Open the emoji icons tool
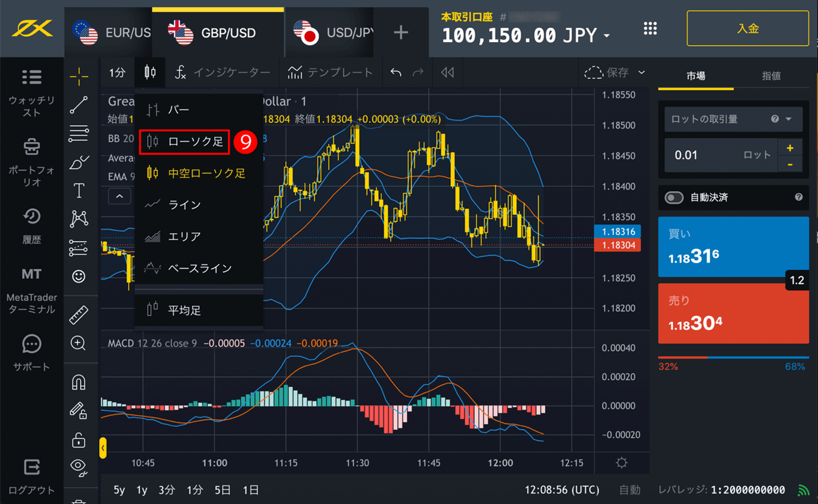Screen dimensions: 818x504 pyautogui.click(x=79, y=276)
